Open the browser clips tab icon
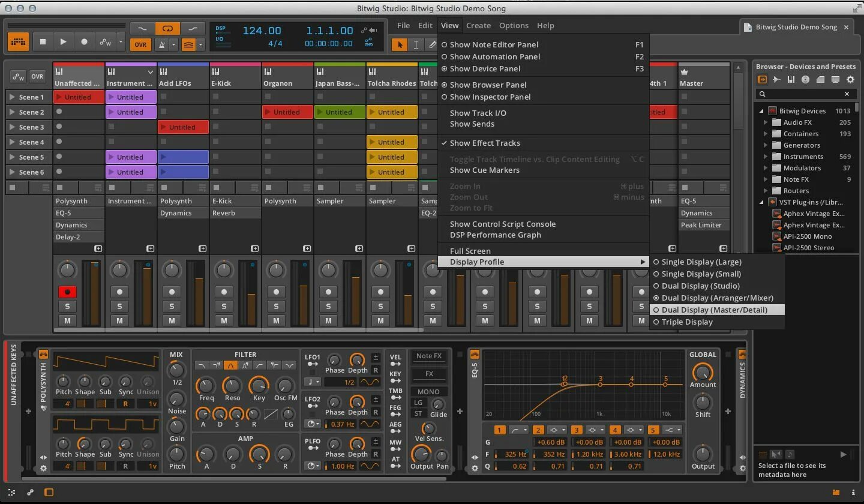 (820, 79)
